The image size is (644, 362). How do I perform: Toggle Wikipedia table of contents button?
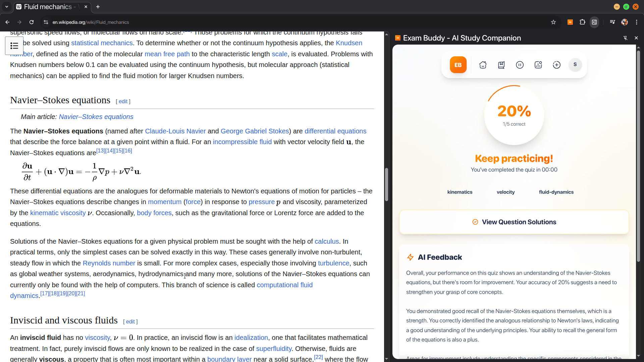14,46
